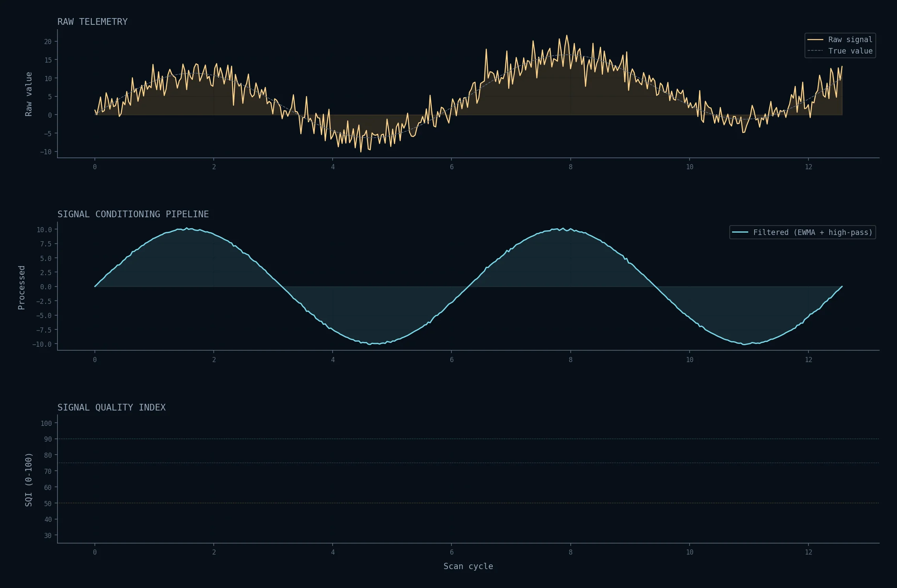Click the cyan line swatch in Filtered legend
Screen dimensions: 897x588
(740, 232)
